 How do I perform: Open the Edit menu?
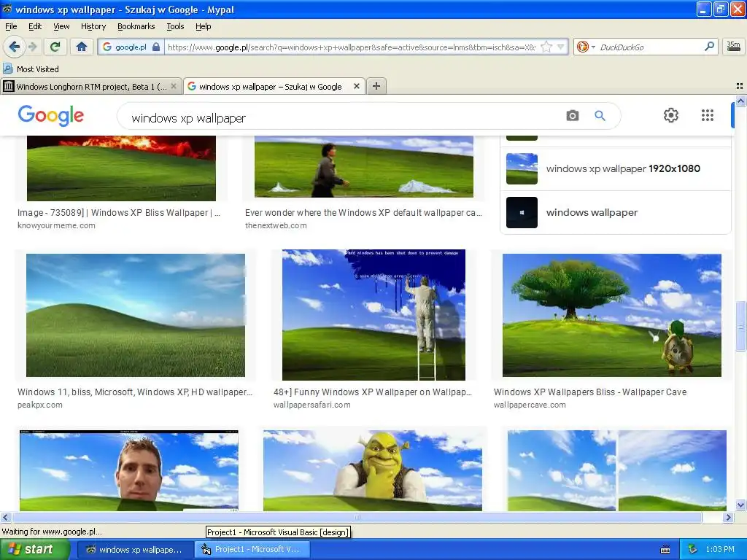[x=35, y=27]
